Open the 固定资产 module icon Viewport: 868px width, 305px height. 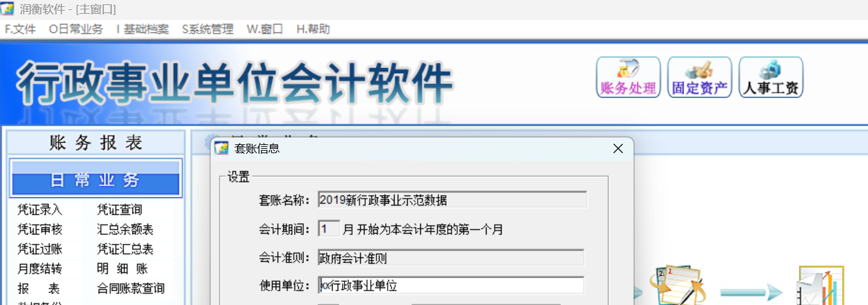point(700,77)
